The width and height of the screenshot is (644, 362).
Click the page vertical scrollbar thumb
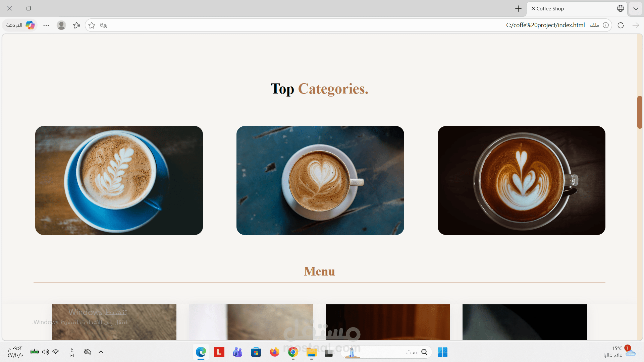coord(640,112)
